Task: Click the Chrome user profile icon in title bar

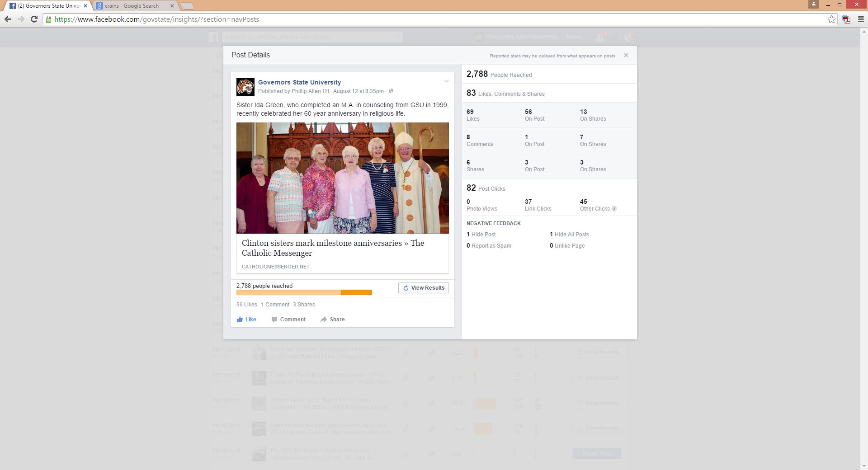Action: 814,4
